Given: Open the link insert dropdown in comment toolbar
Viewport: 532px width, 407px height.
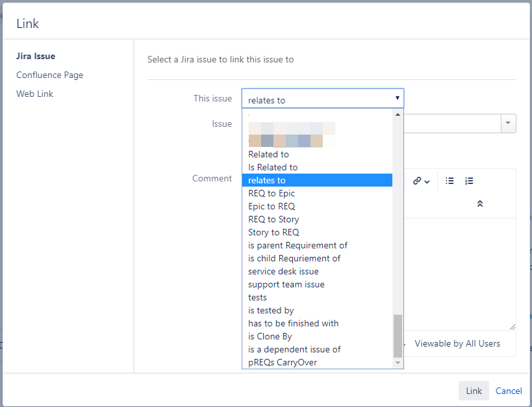Looking at the screenshot, I should [421, 181].
